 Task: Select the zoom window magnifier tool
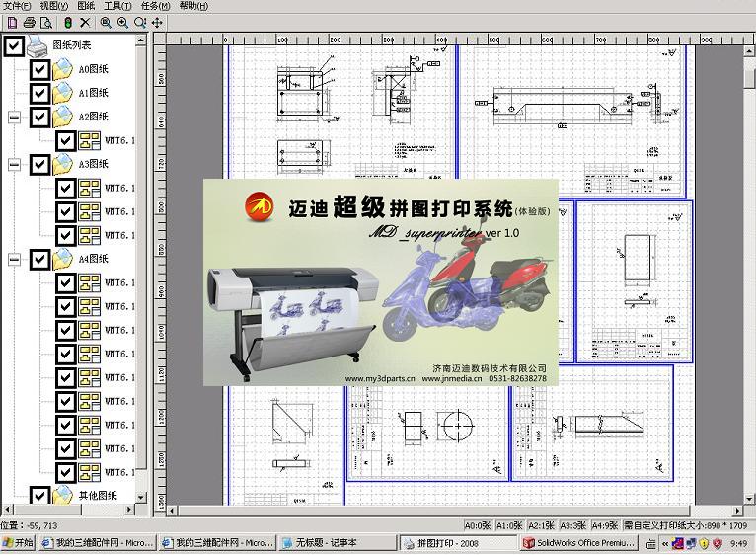coord(106,22)
